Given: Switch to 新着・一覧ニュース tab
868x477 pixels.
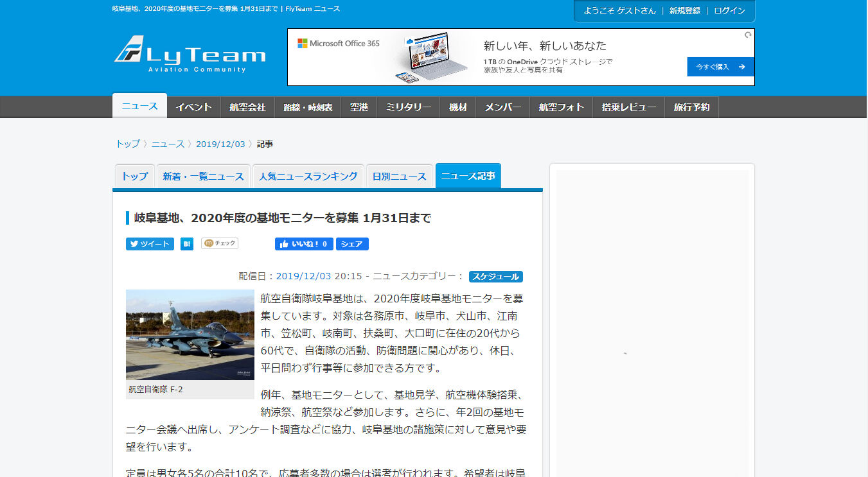Looking at the screenshot, I should click(x=203, y=177).
